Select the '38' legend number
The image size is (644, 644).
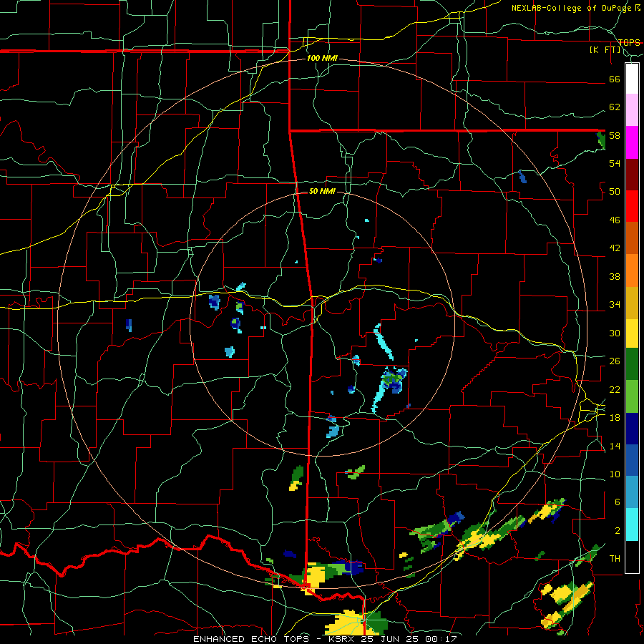(615, 276)
